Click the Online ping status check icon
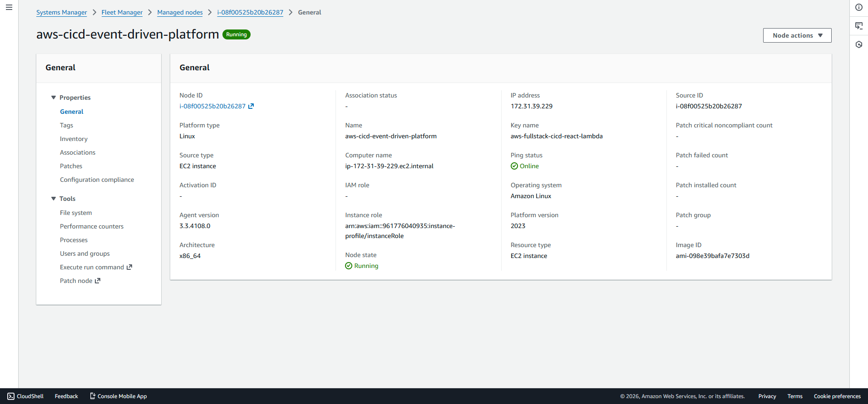Viewport: 868px width, 404px height. [514, 166]
